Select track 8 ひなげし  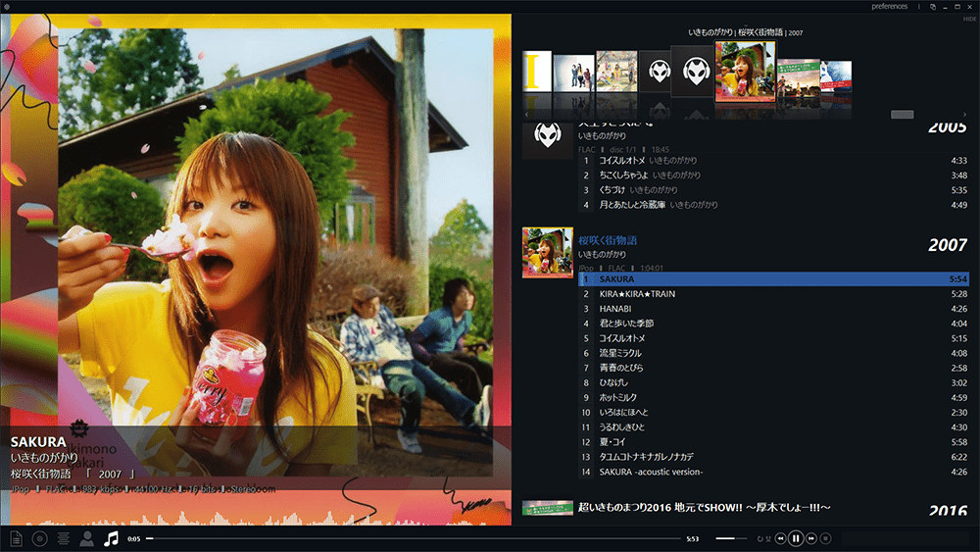pos(774,382)
